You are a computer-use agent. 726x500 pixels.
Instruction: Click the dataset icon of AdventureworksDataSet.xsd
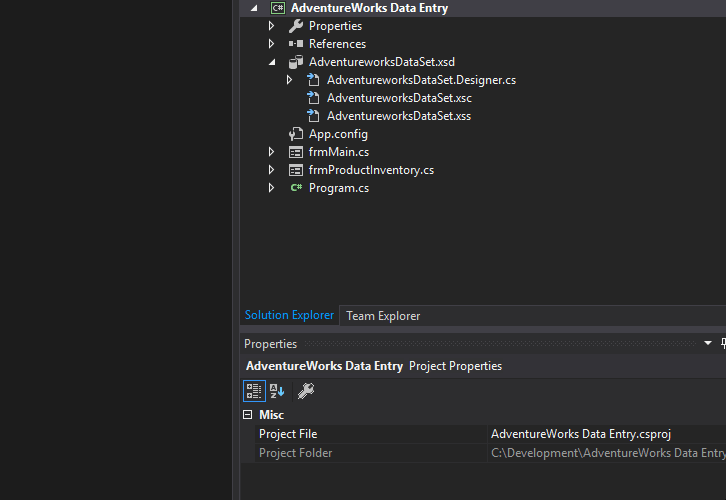coord(296,62)
